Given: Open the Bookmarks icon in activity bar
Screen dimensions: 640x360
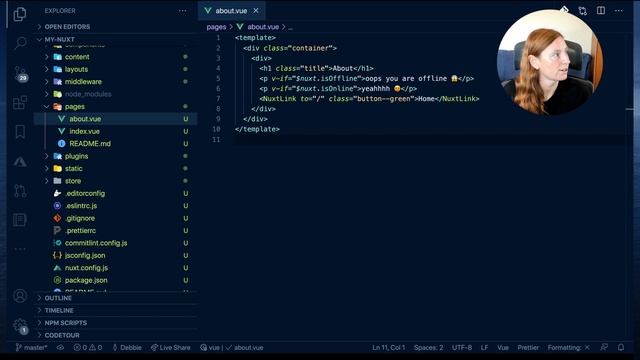Looking at the screenshot, I should pyautogui.click(x=20, y=132).
